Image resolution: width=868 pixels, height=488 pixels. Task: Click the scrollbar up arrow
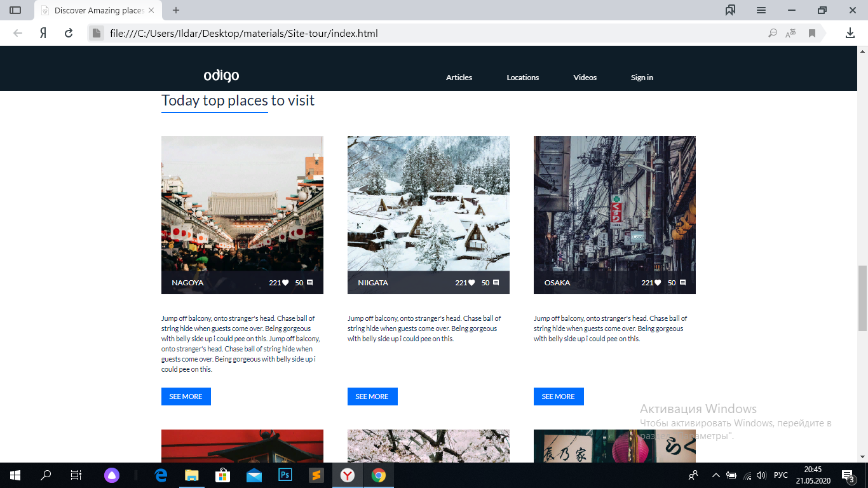click(x=862, y=51)
